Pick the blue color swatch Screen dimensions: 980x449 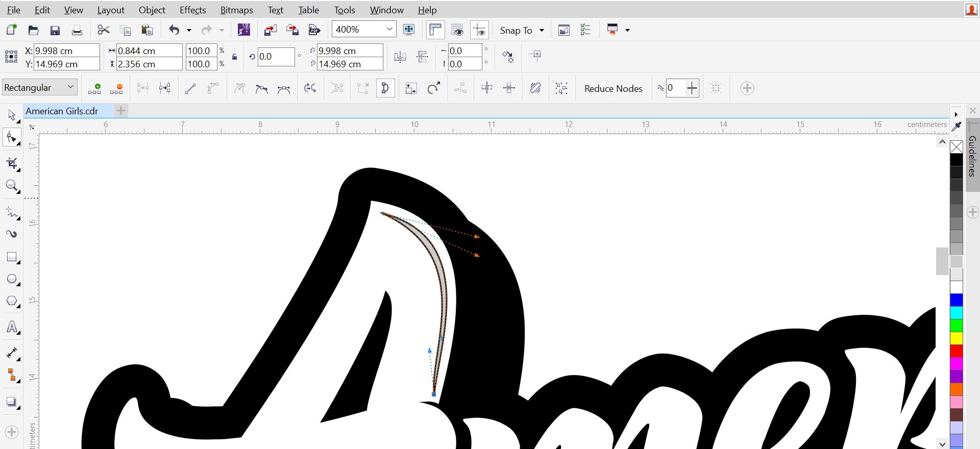pos(957,300)
